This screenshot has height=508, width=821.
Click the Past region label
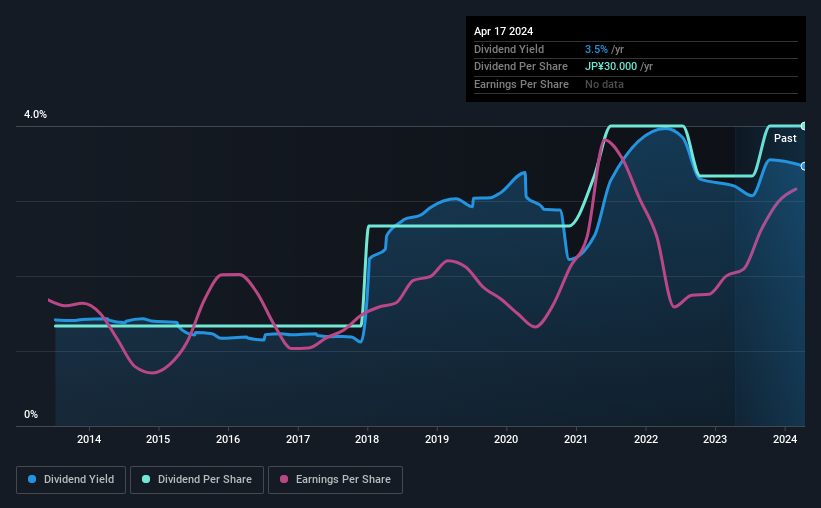click(785, 138)
